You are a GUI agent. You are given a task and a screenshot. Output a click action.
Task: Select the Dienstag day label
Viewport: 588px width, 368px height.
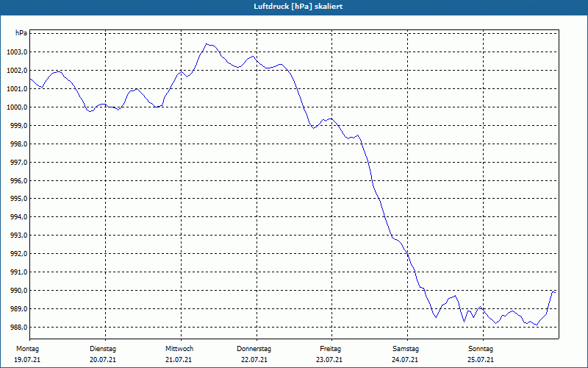pyautogui.click(x=103, y=349)
